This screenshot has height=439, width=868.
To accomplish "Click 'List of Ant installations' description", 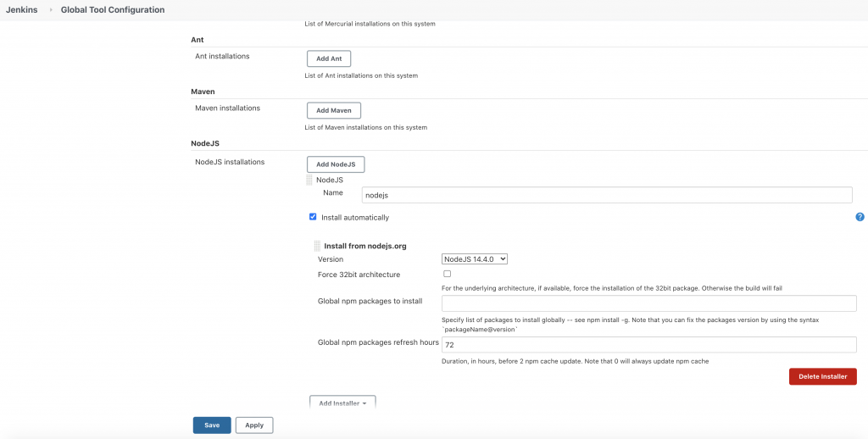I will (x=361, y=75).
